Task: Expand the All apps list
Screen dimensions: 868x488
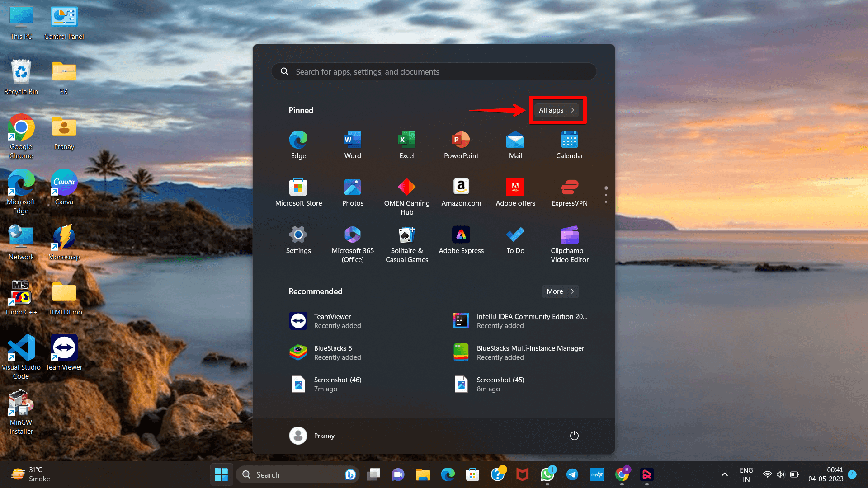Action: [557, 110]
